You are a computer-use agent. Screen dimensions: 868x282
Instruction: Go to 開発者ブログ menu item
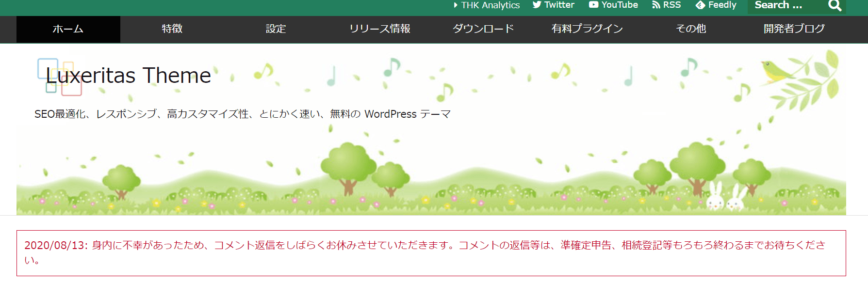[x=794, y=29]
